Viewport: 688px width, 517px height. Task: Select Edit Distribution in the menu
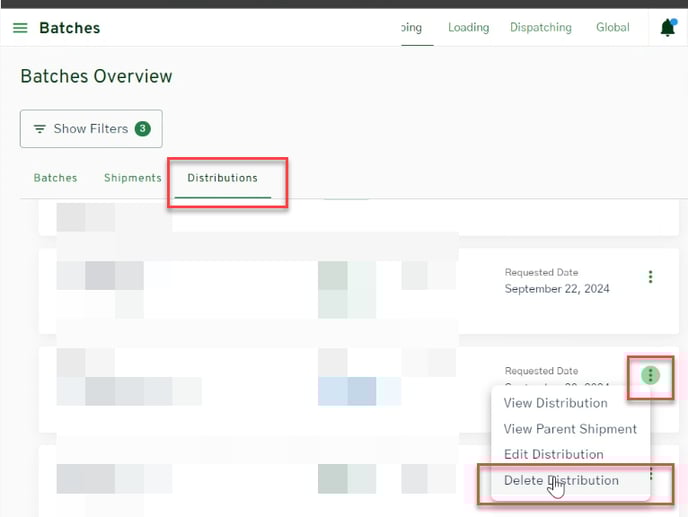coord(553,455)
